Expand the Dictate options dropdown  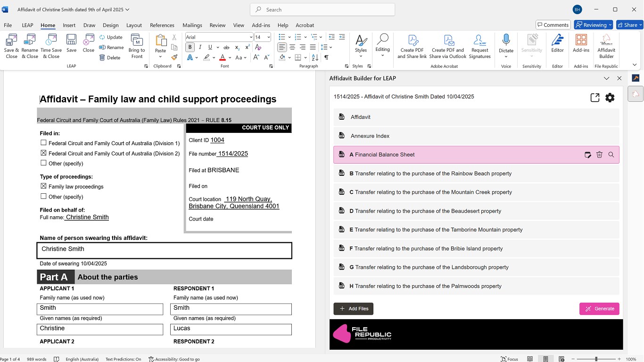coord(506,57)
